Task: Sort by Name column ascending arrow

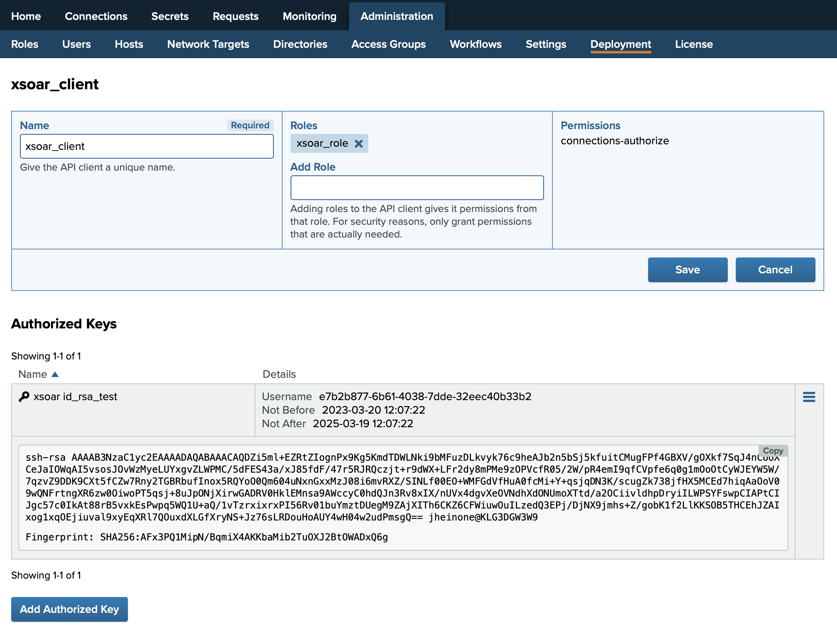Action: click(55, 374)
